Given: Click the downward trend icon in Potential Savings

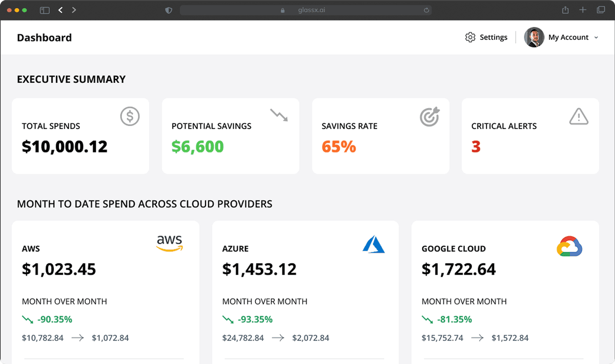Looking at the screenshot, I should point(279,115).
